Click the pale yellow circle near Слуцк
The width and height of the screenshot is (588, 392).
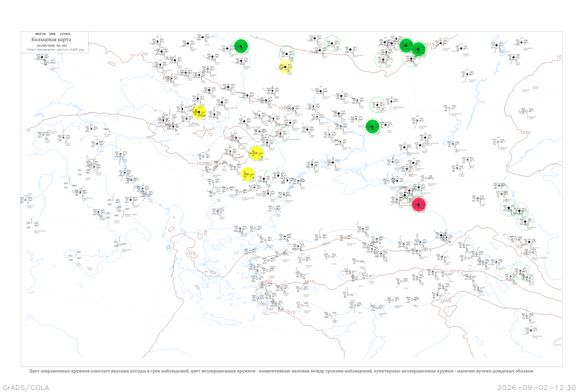click(285, 67)
